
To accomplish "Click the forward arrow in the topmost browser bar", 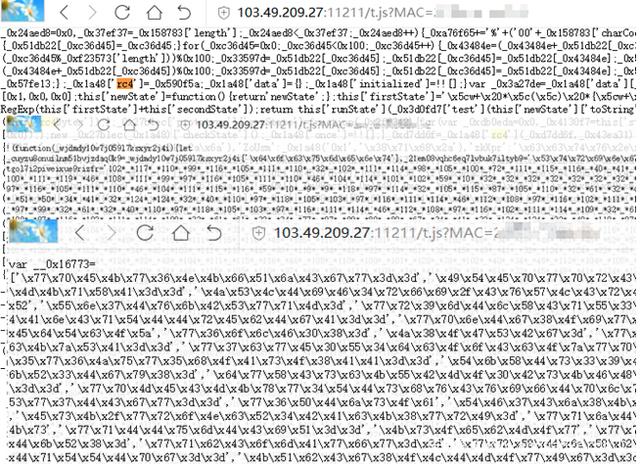I will coord(93,13).
